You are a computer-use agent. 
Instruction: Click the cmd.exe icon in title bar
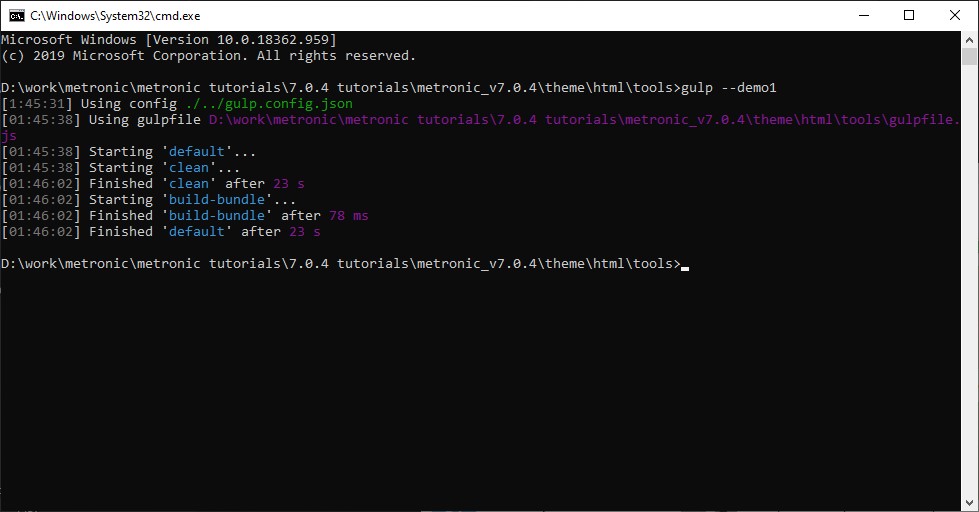pos(16,15)
